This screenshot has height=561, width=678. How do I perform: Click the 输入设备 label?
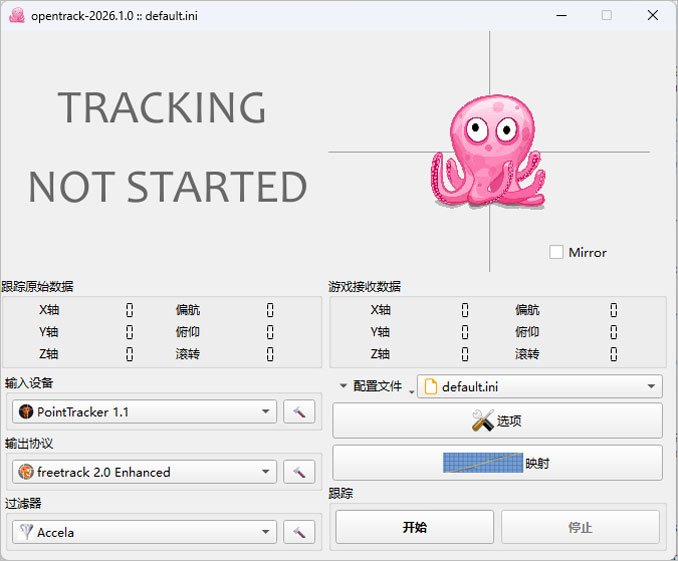pyautogui.click(x=29, y=383)
